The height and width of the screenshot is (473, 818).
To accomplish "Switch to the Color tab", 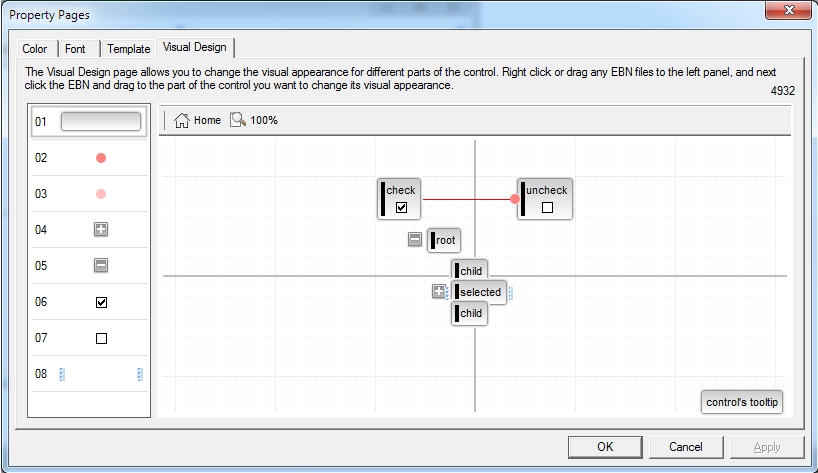I will pos(35,48).
